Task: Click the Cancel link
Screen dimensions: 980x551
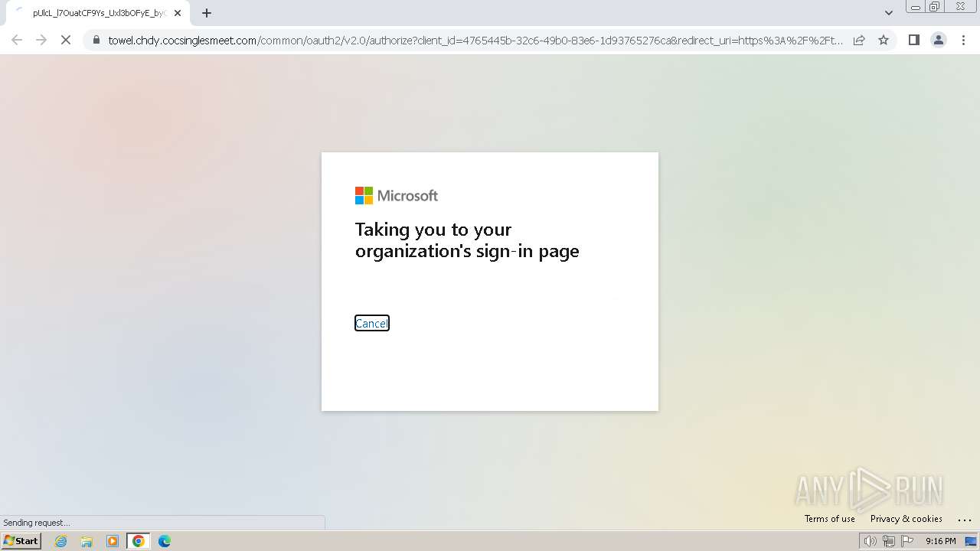Action: [x=372, y=323]
